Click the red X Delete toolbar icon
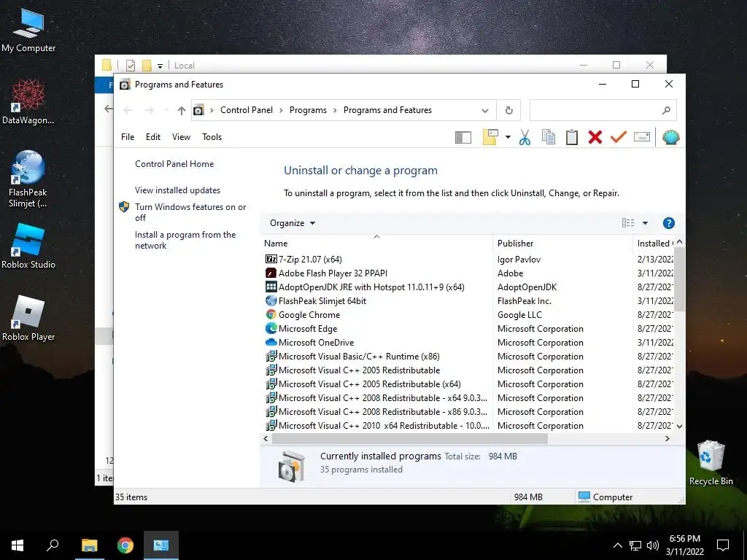747x560 pixels. click(x=595, y=138)
